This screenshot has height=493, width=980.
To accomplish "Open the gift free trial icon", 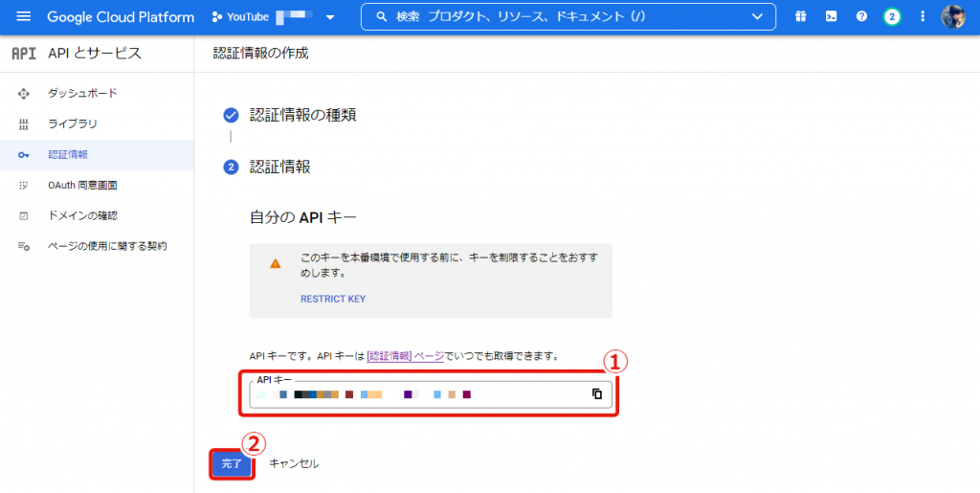I will pos(800,17).
